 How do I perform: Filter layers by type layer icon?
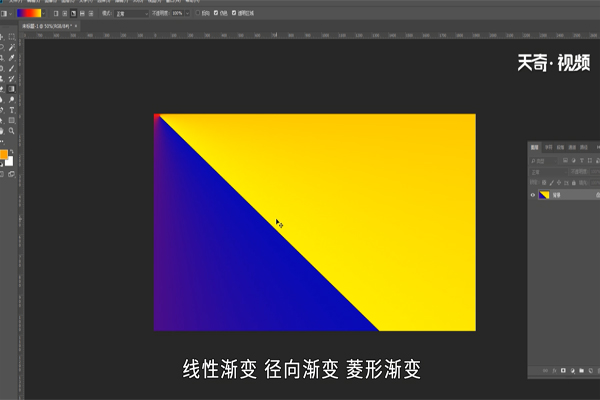582,161
